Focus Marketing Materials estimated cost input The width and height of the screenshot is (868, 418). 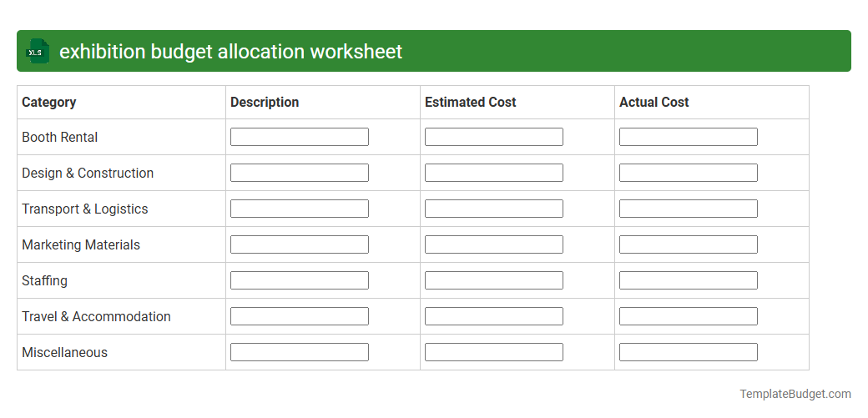tap(494, 244)
